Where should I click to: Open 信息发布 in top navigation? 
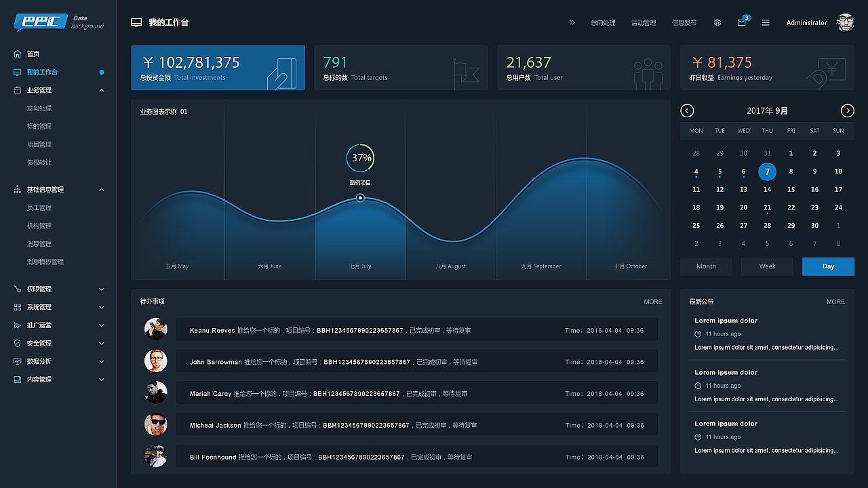click(x=684, y=22)
